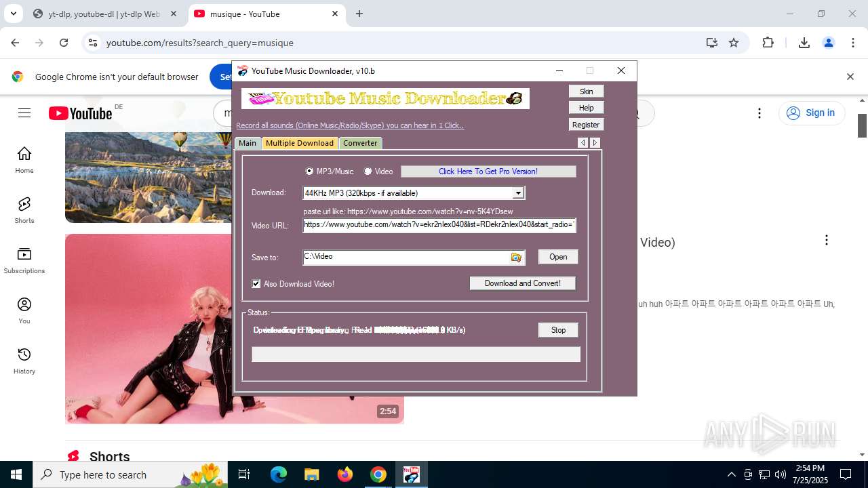Click the Chrome address bar URL
868x488 pixels.
click(200, 43)
